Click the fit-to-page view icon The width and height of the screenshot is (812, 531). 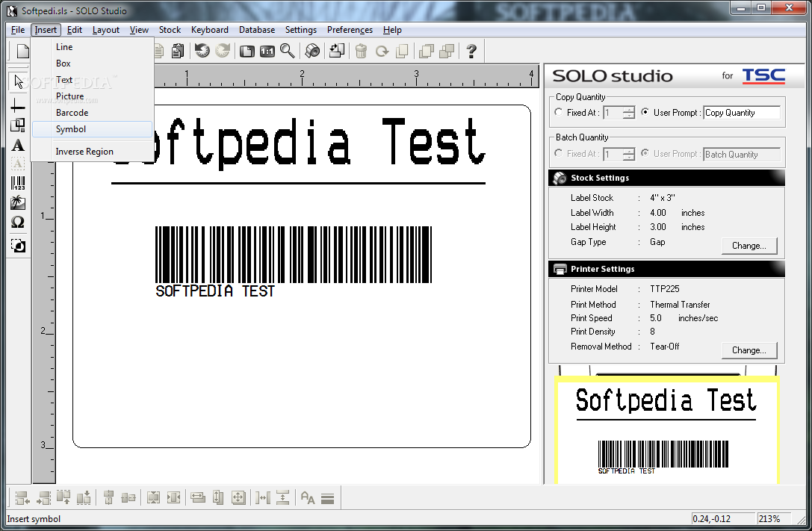(247, 52)
